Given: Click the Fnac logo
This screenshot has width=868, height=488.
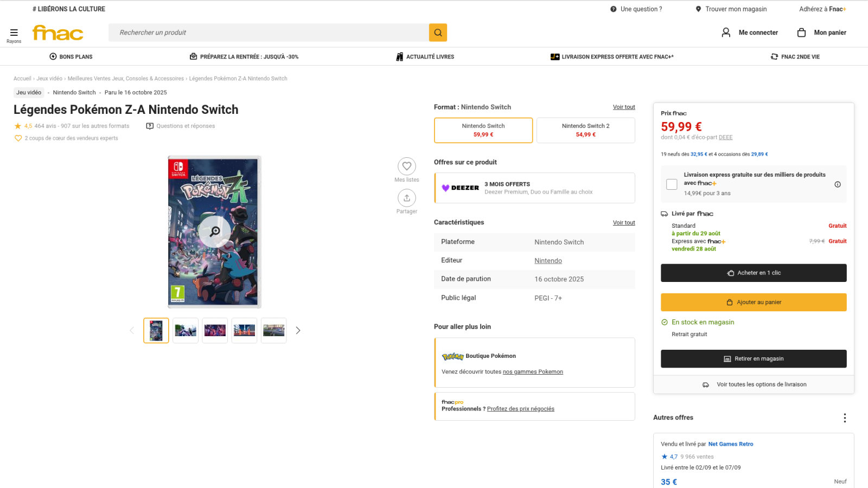Looking at the screenshot, I should 58,33.
